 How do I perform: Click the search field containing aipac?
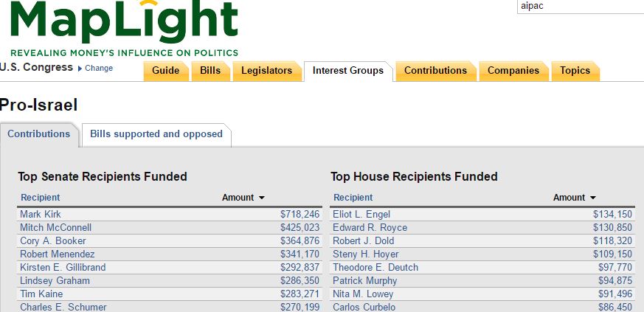tap(580, 6)
